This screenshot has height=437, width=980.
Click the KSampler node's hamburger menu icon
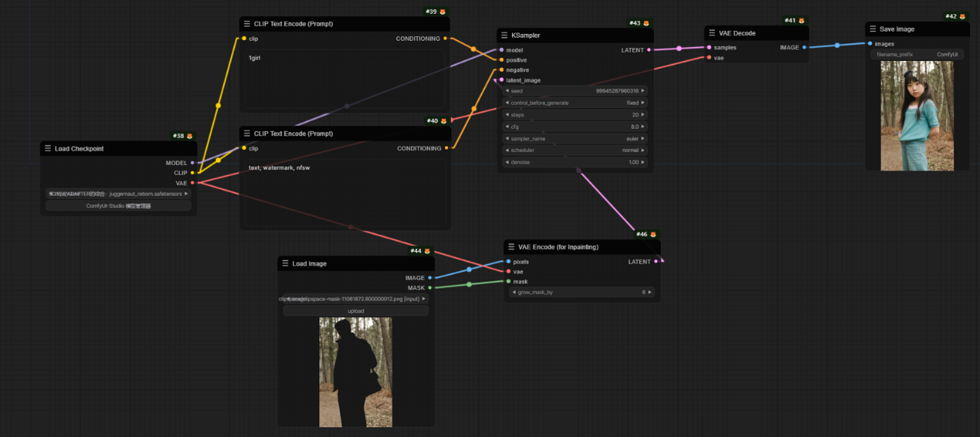(x=505, y=35)
